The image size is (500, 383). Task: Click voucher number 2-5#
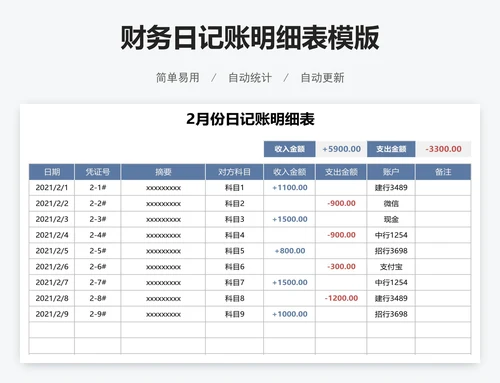coord(98,251)
